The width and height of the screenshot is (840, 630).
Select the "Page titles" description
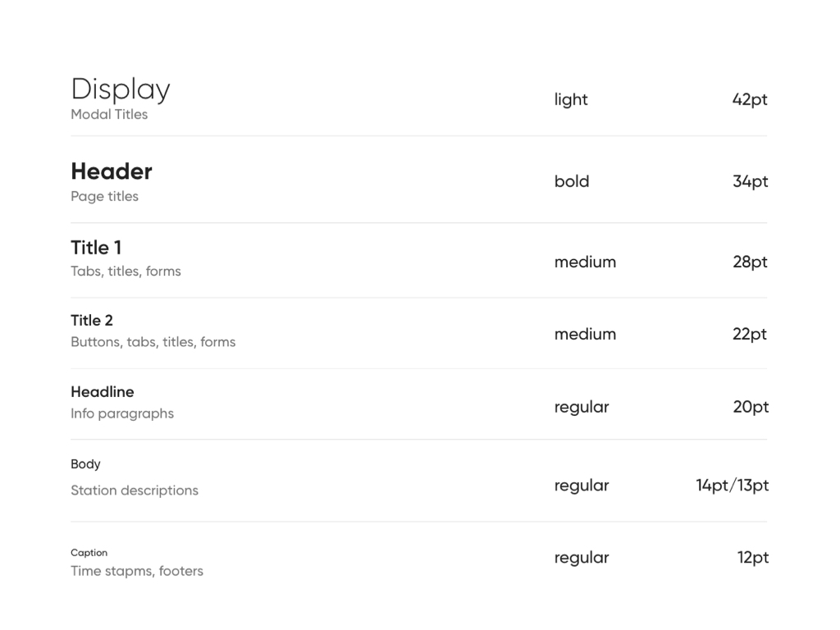(x=104, y=197)
